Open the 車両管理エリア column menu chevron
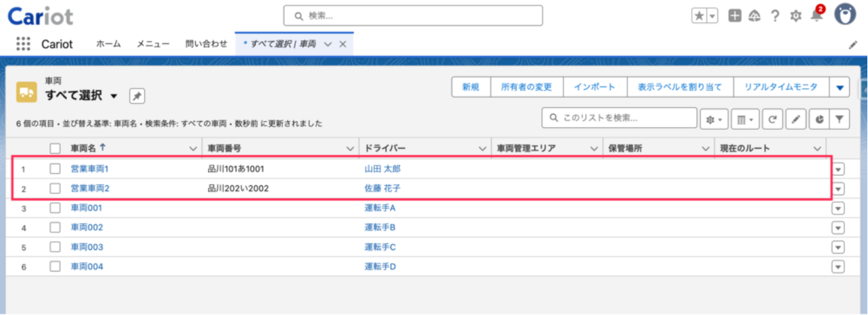The image size is (868, 315). coord(593,148)
